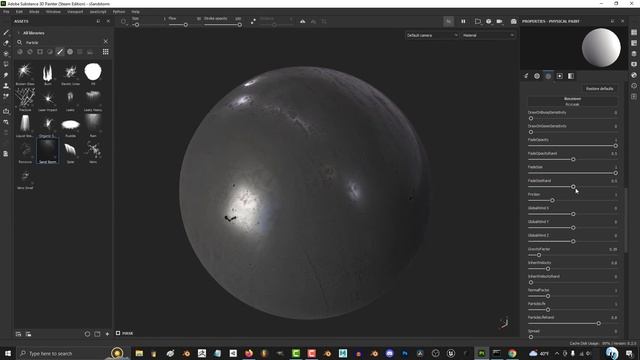Adjust the GravityFactor slider

click(572, 255)
